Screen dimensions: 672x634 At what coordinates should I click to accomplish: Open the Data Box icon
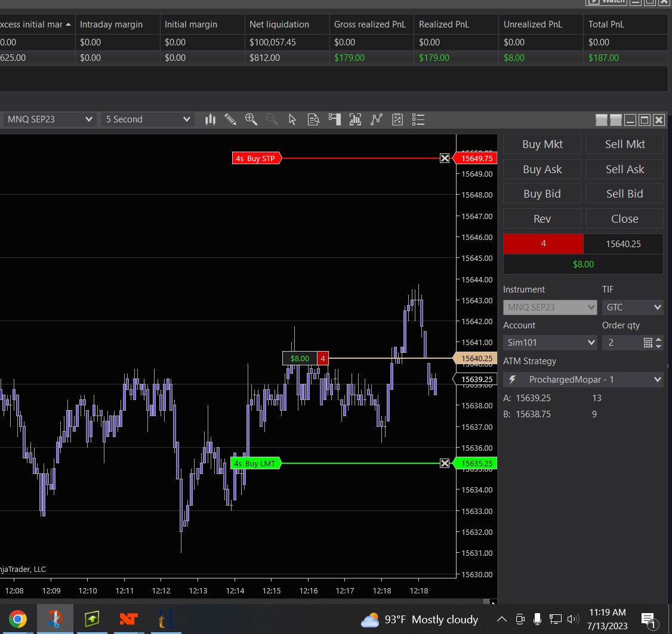click(313, 119)
